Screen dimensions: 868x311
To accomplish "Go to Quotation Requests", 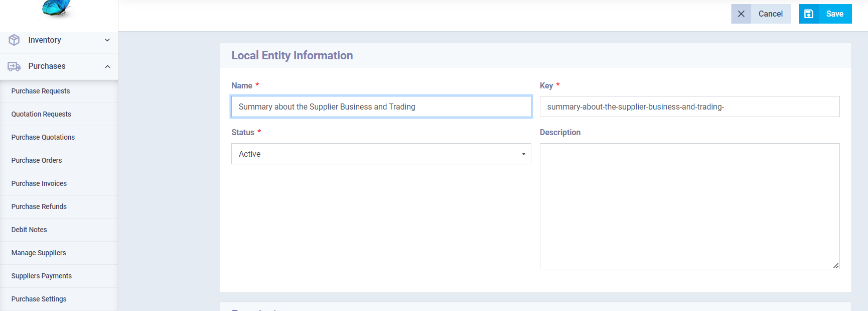I will pos(41,114).
